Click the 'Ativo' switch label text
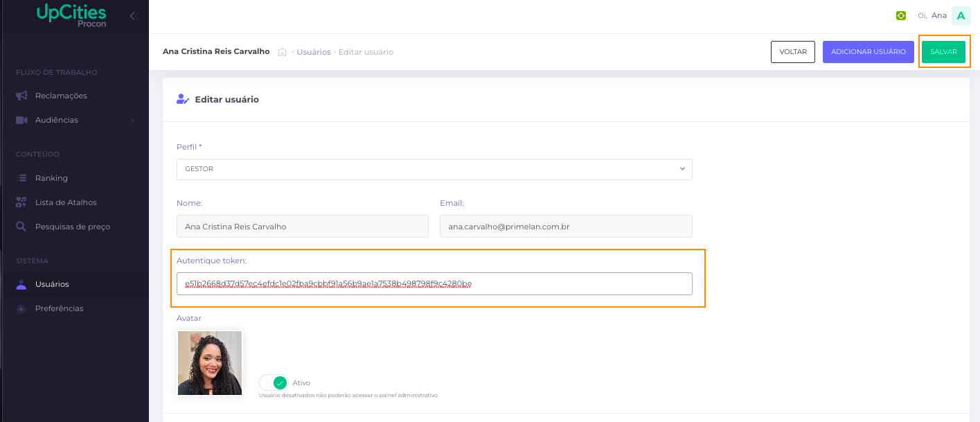The width and height of the screenshot is (980, 422). 301,383
